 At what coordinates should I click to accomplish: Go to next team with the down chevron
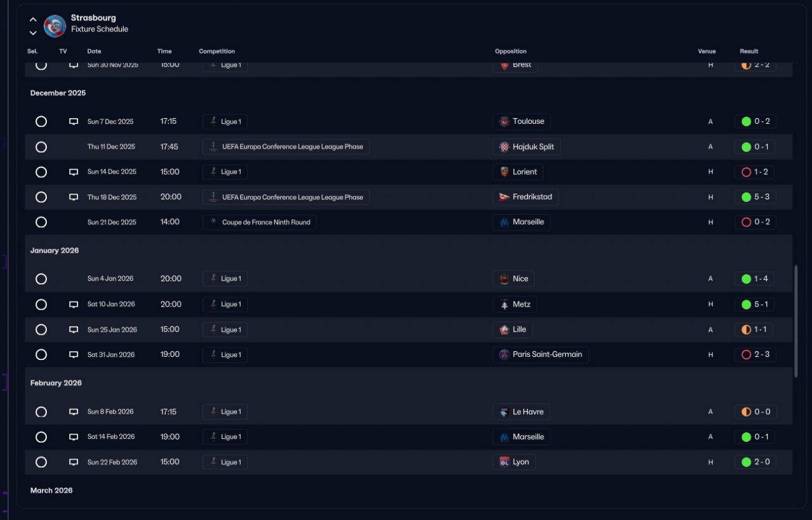(x=33, y=32)
